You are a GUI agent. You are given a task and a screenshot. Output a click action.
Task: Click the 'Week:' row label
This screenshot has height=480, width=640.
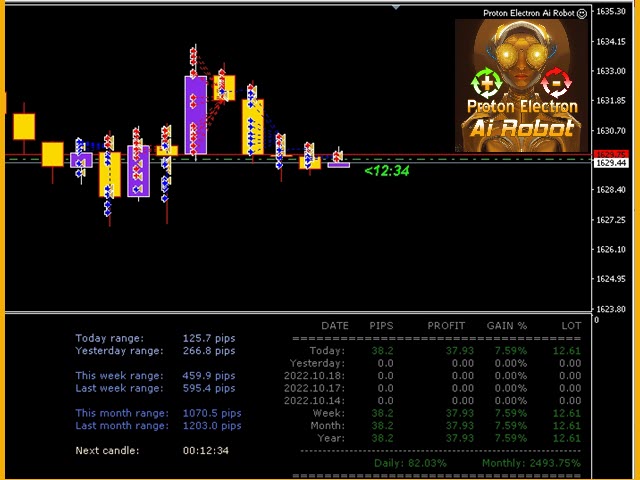point(329,413)
